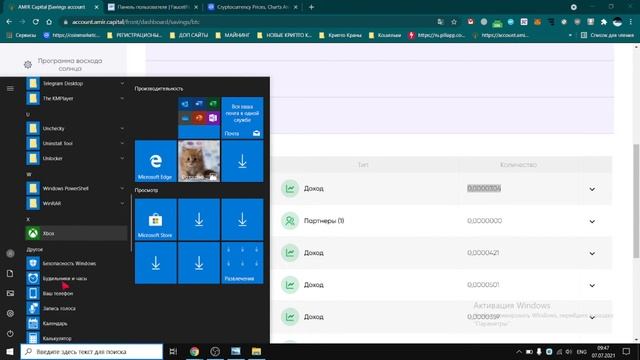This screenshot has width=640, height=360.
Task: Open ДОП САЙТЫ bookmarks folder
Action: point(189,35)
